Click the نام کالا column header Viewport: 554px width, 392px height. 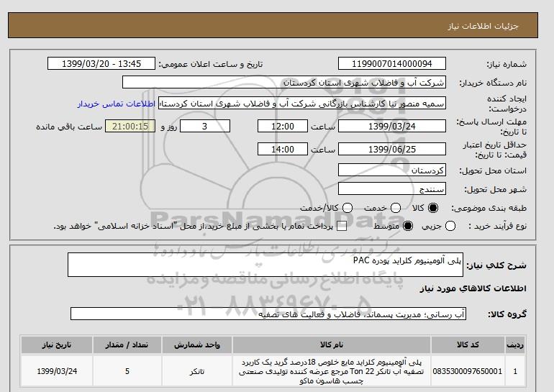(332, 345)
